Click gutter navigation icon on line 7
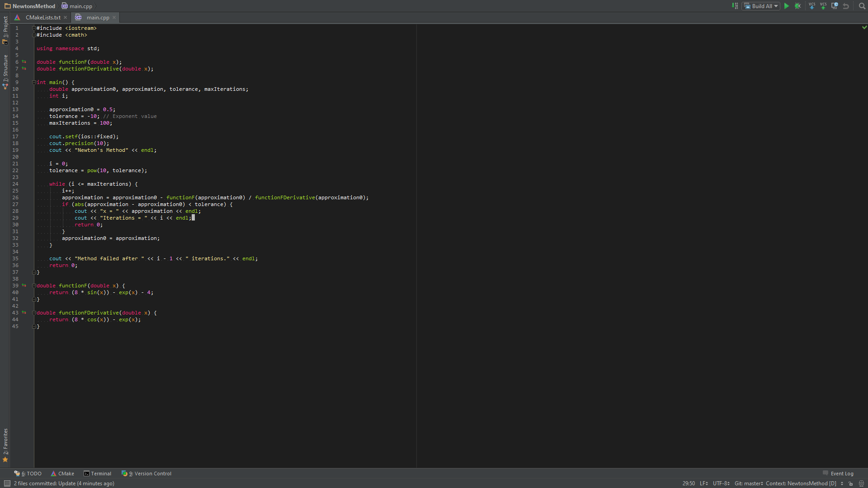 click(24, 69)
